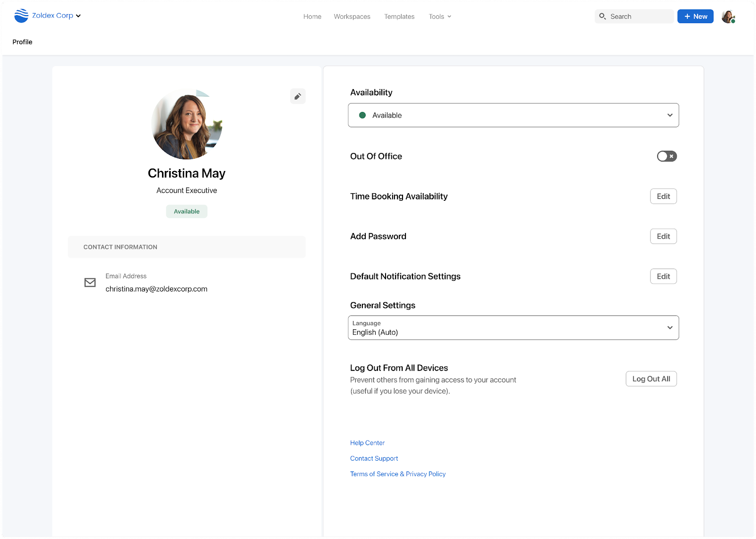Open the Tools menu chevron

coord(449,17)
